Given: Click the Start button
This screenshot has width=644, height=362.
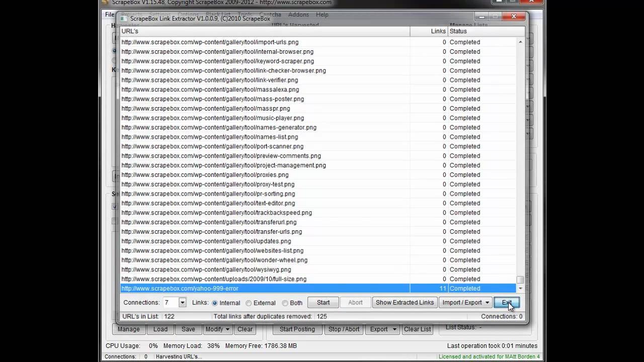Looking at the screenshot, I should point(324,303).
